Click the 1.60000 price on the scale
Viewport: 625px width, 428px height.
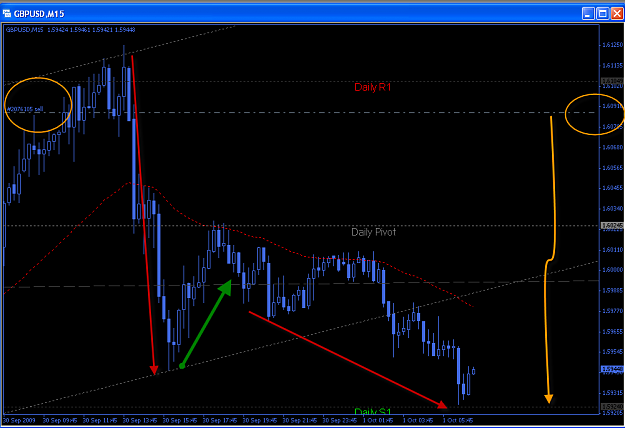[x=612, y=270]
